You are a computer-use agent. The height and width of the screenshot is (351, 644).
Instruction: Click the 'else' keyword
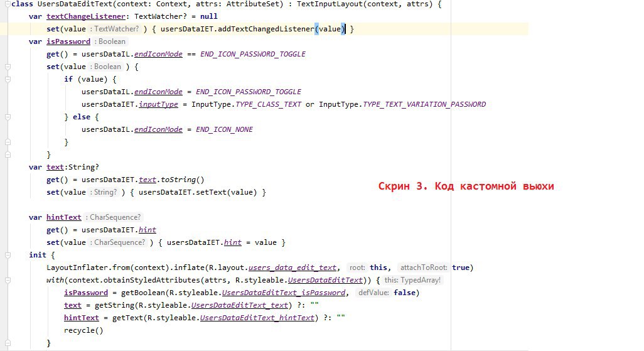click(x=82, y=117)
